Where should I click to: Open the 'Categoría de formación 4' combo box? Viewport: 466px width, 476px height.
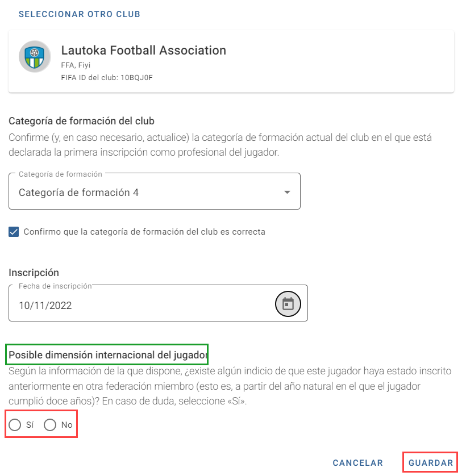point(155,191)
